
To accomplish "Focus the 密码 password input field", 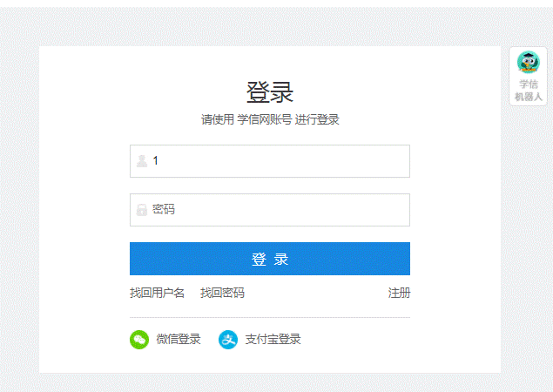I will [x=279, y=210].
